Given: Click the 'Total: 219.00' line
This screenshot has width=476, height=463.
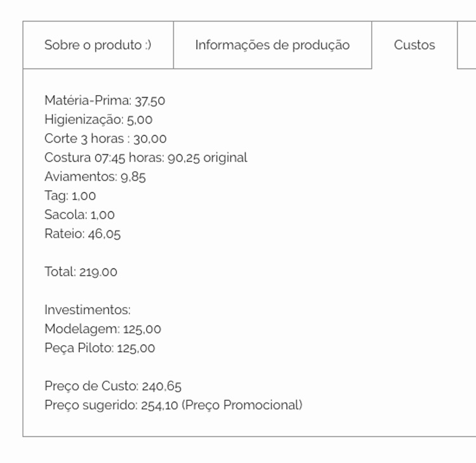Looking at the screenshot, I should tap(81, 271).
